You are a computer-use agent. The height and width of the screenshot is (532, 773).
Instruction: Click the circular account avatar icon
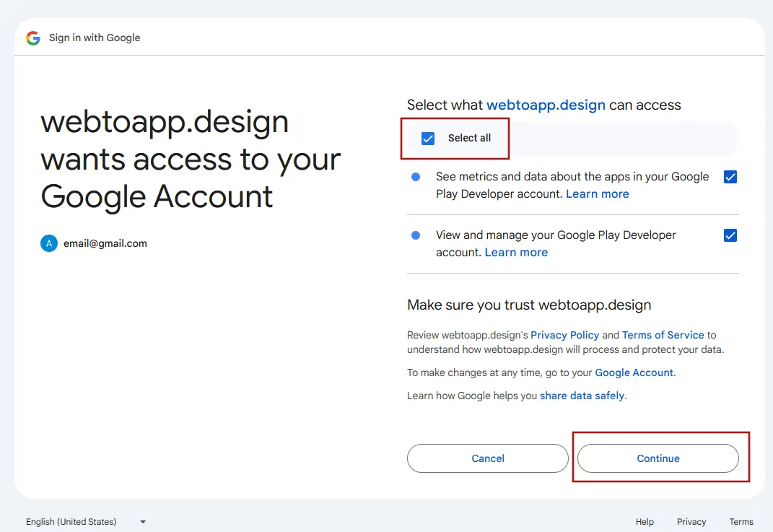[x=48, y=243]
